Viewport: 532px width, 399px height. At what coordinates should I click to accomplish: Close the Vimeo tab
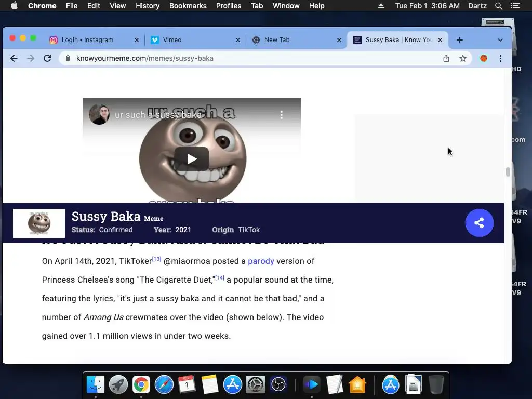point(238,40)
